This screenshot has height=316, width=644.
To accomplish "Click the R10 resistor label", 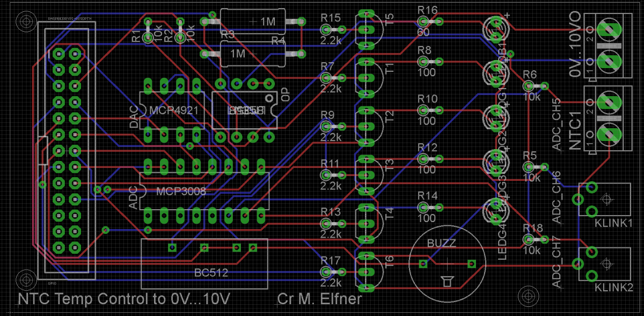I will (x=427, y=99).
